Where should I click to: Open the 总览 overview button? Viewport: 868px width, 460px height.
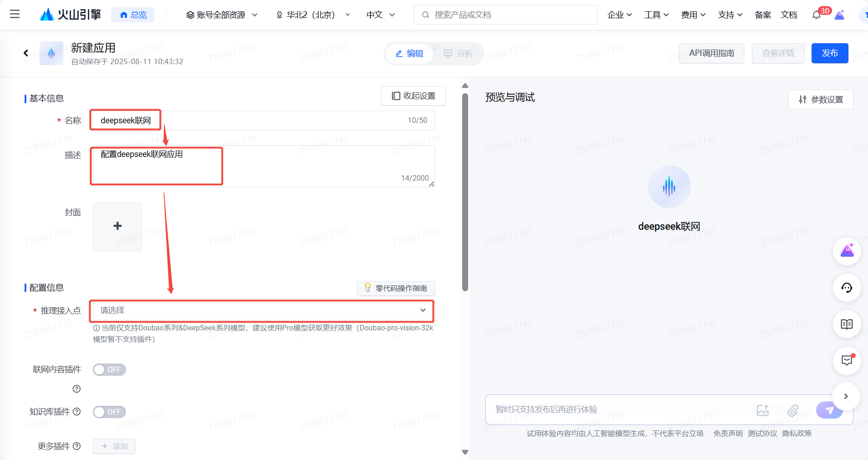(x=133, y=15)
